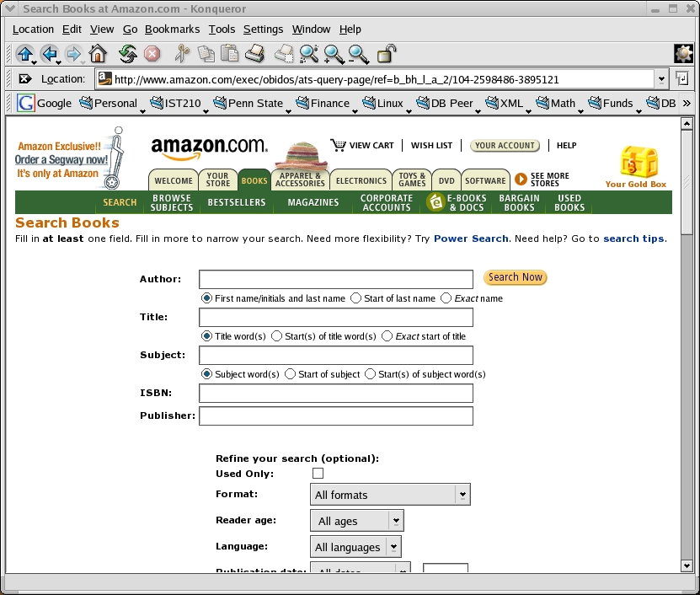Show more bookmarks with the » chevron
Screen dimensions: 700x595
[x=687, y=103]
